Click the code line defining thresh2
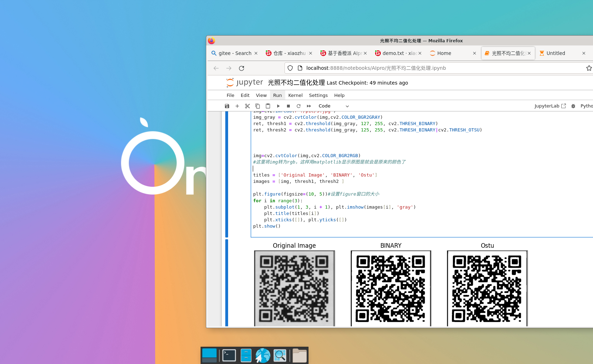Screen dimensions: 593x364 tap(367, 130)
